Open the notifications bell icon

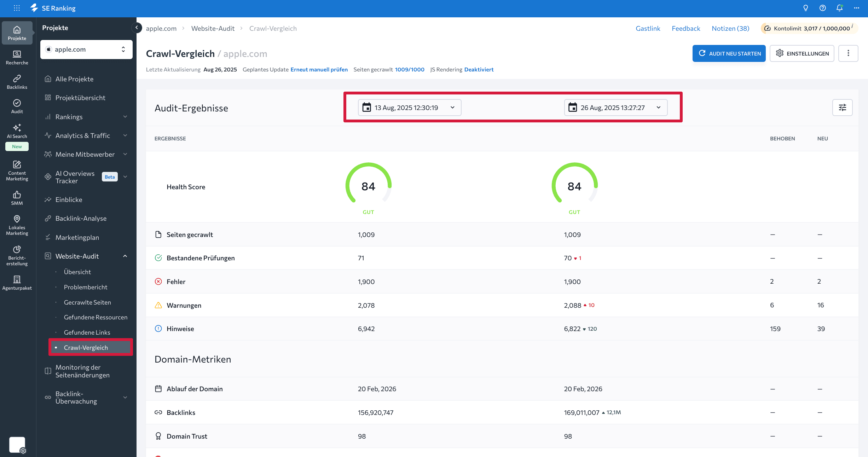839,8
